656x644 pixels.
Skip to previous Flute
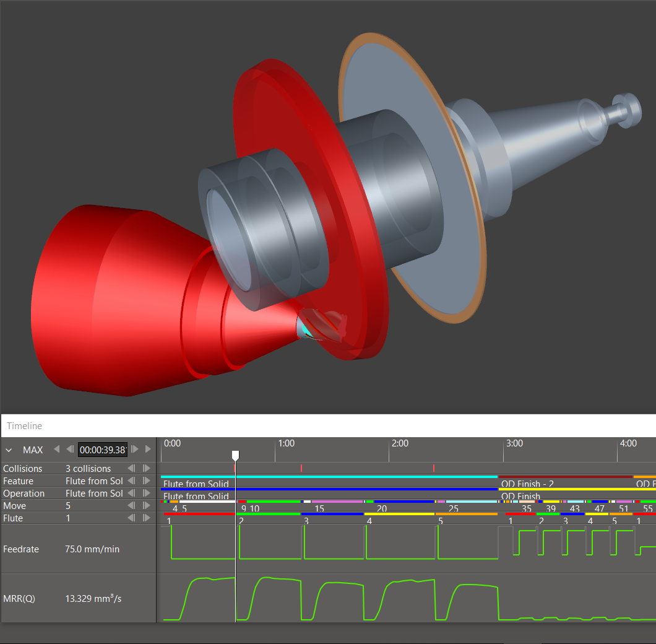[x=131, y=518]
